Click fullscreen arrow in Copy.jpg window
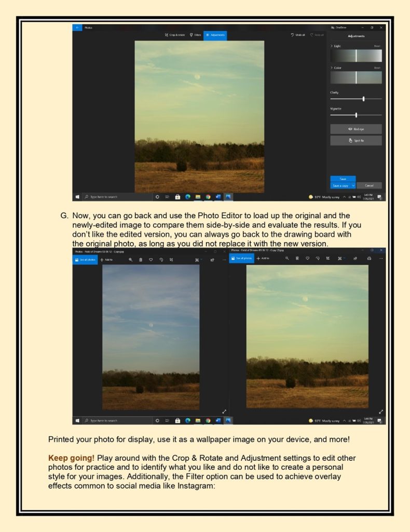 point(224,411)
